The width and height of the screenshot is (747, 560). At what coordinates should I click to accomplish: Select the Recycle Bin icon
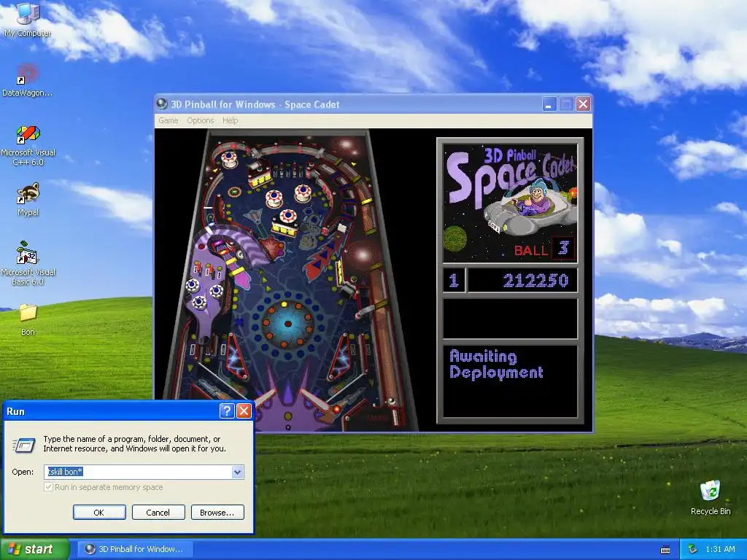(711, 497)
